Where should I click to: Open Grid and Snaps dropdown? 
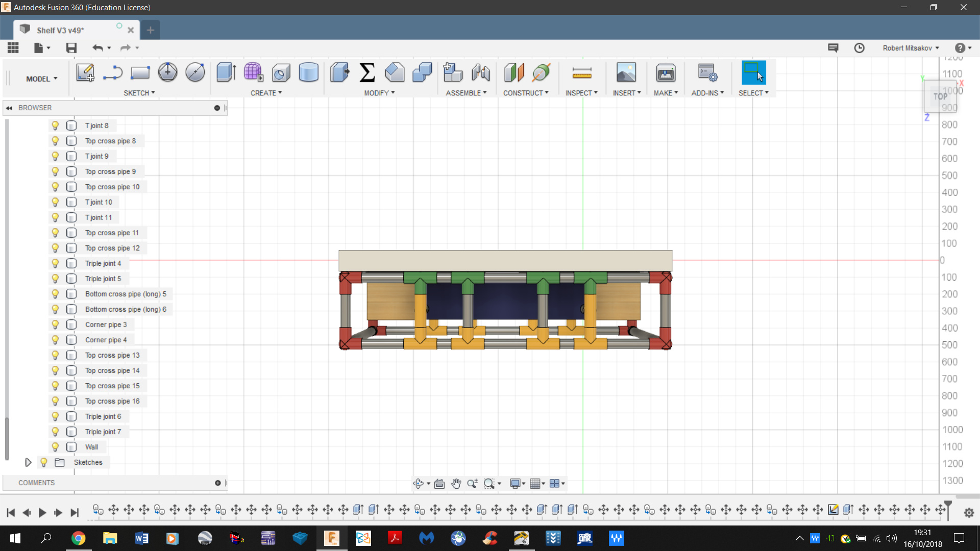(x=537, y=483)
